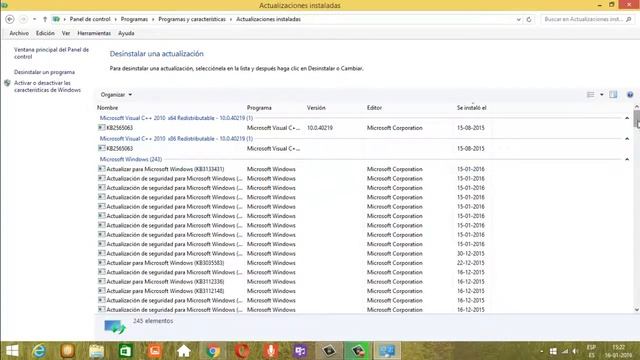640x360 pixels.
Task: Go back with the navigation arrow
Action: 10,19
